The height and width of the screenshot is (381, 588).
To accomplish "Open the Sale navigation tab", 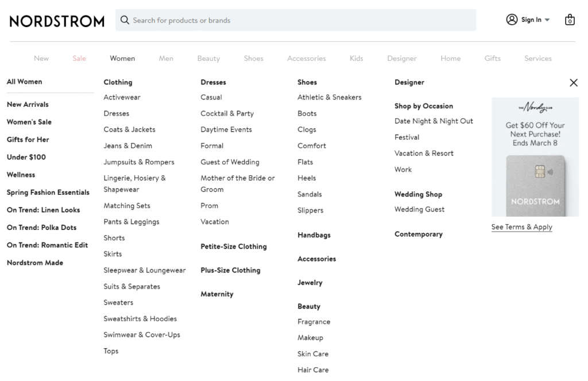I will tap(79, 58).
